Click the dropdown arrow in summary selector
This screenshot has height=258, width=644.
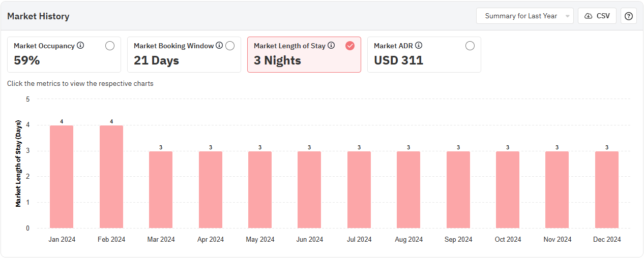567,16
